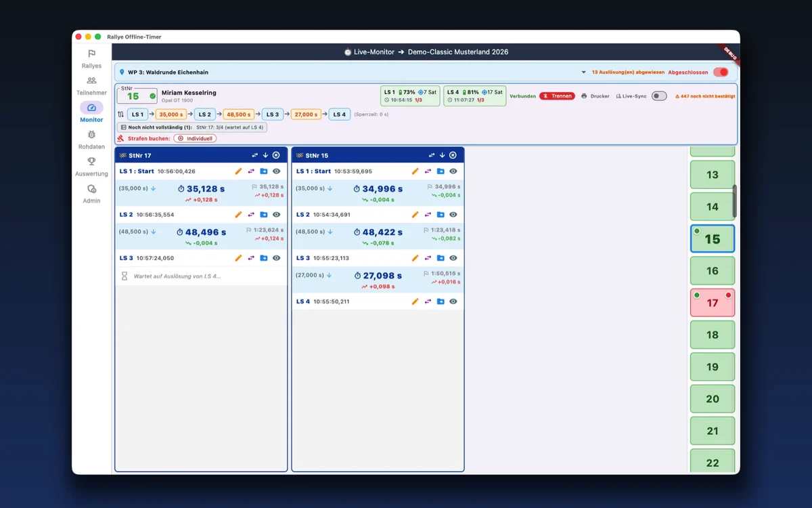The image size is (812, 508).
Task: Select the LS 2 chip in the sequence row
Action: (x=204, y=114)
